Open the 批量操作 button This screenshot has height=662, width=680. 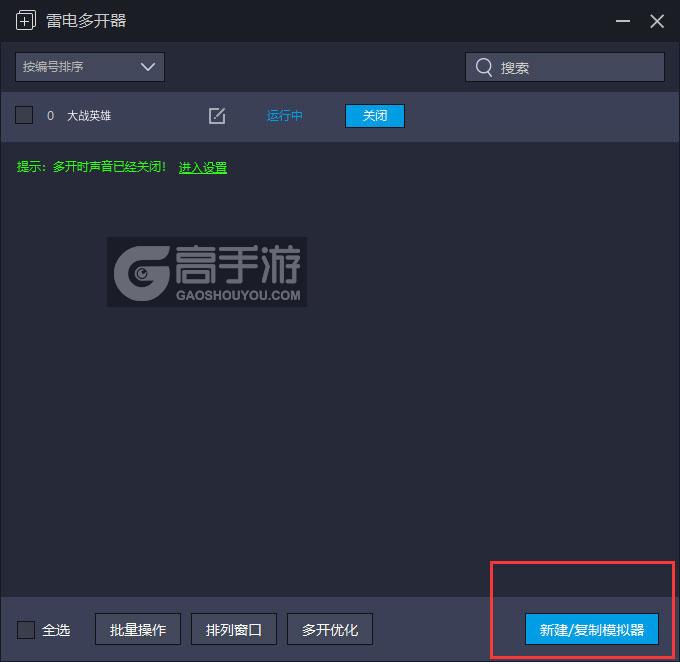[138, 629]
